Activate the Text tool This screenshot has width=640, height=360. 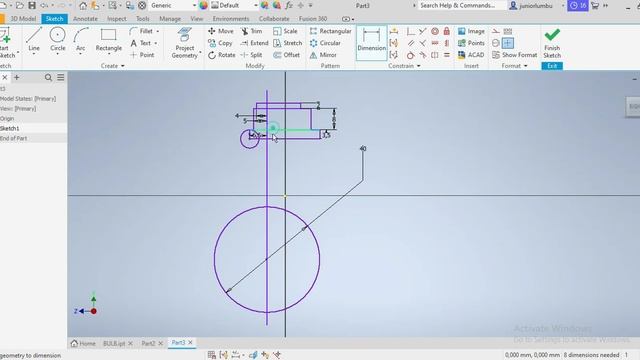[x=140, y=43]
